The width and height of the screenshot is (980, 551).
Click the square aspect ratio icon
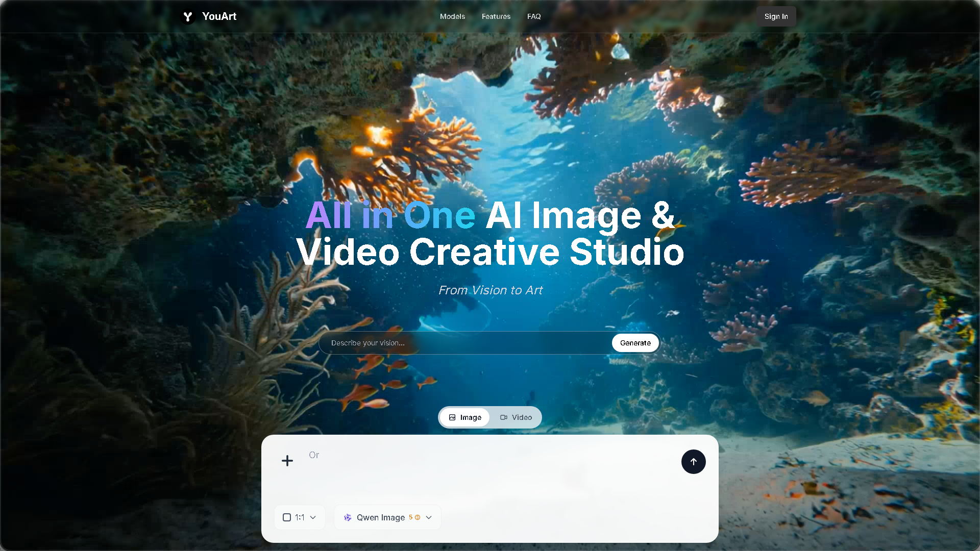(287, 517)
